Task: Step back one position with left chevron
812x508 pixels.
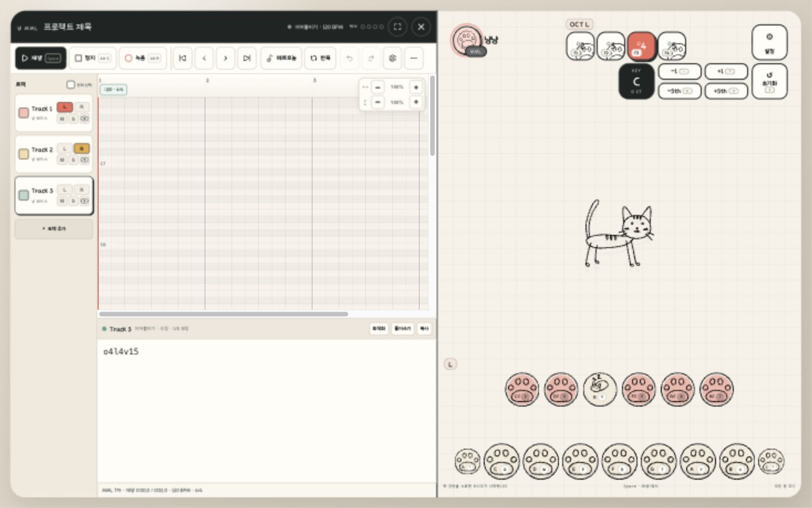Action: [x=204, y=58]
